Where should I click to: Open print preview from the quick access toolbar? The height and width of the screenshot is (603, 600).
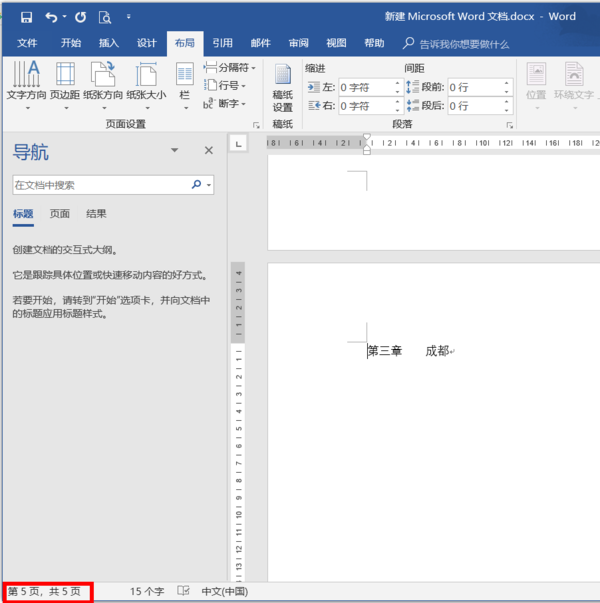pyautogui.click(x=105, y=17)
